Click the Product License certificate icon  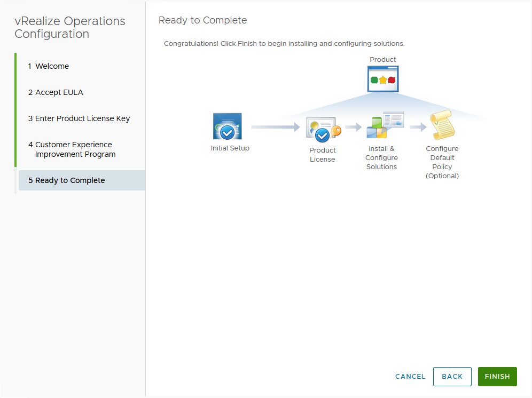click(323, 130)
